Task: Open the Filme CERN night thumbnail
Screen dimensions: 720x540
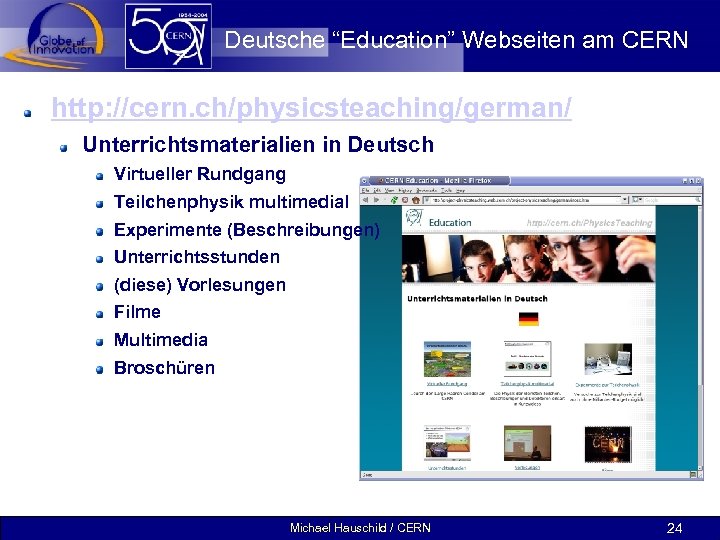Action: (x=608, y=444)
